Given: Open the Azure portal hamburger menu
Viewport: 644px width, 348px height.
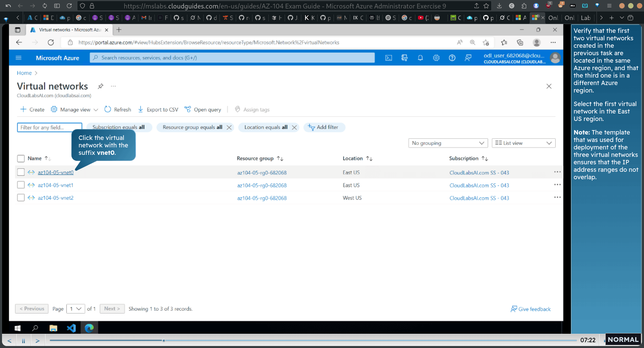Looking at the screenshot, I should coord(19,58).
